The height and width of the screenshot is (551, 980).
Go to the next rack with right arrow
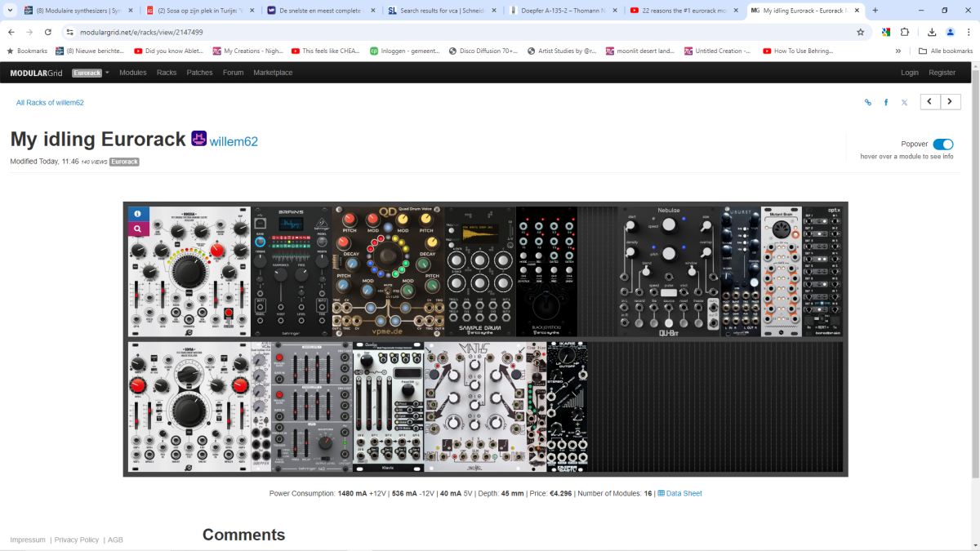coord(951,101)
